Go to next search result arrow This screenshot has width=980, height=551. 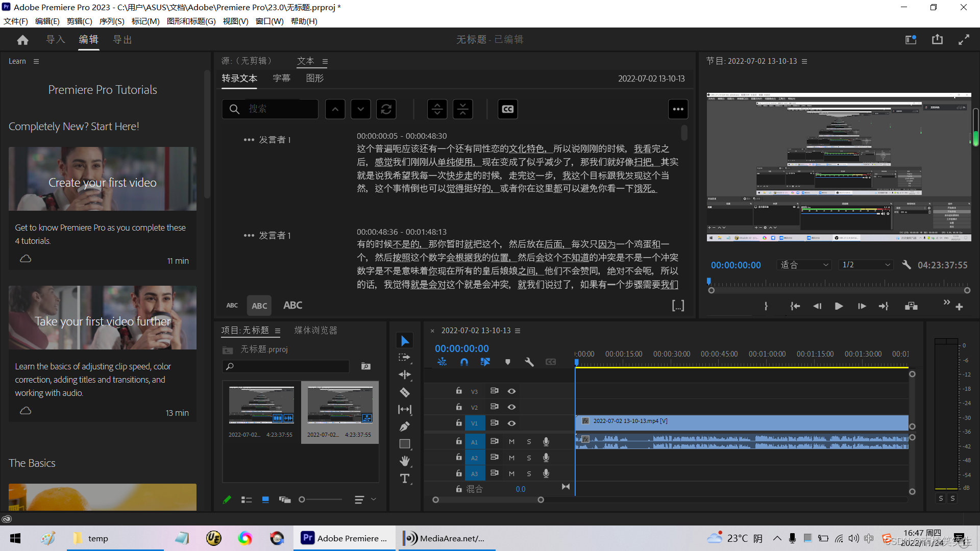click(361, 109)
